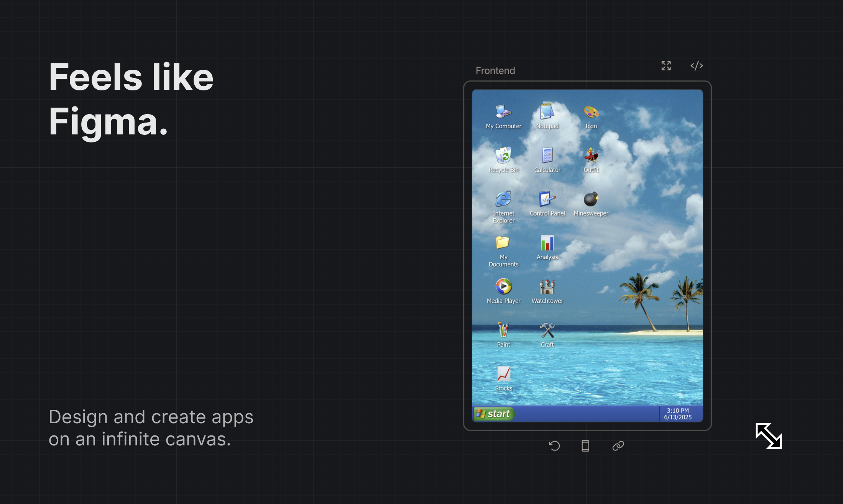843x504 pixels.
Task: Open the Stocks app icon
Action: tap(503, 374)
